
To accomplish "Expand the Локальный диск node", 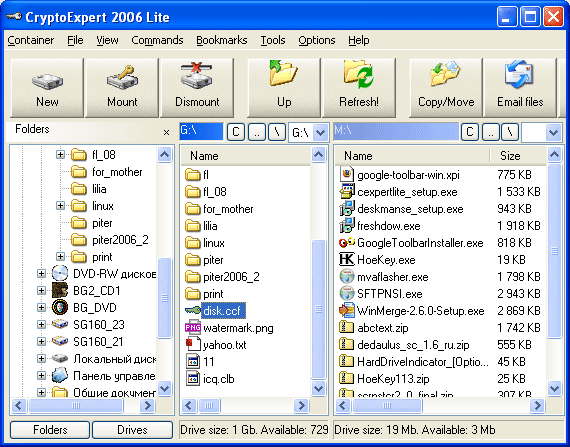I will click(x=41, y=359).
